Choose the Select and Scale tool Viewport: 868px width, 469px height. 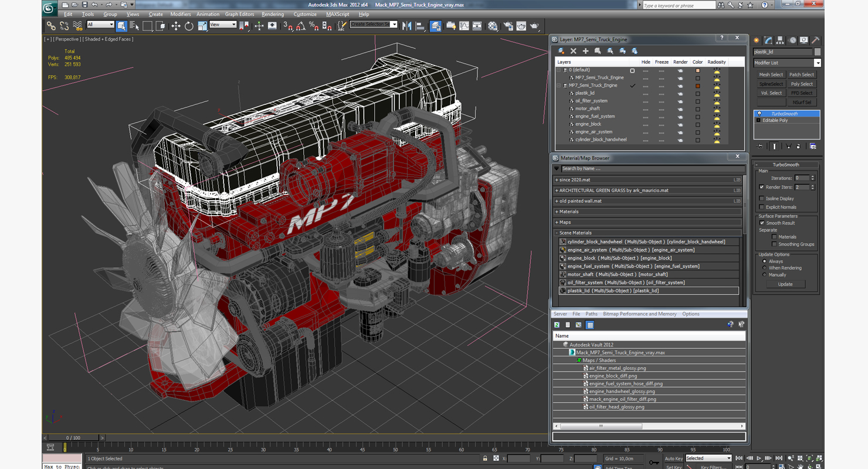click(x=202, y=26)
